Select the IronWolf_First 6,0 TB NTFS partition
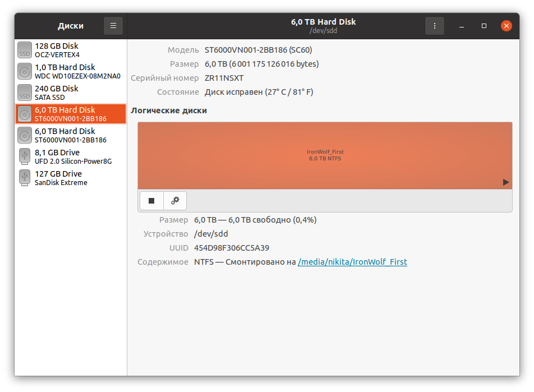534x392 pixels. point(325,155)
